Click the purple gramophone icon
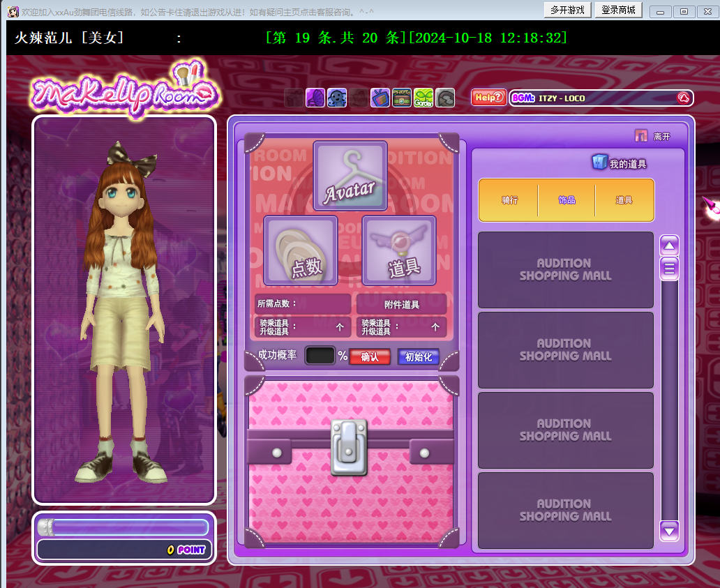720x588 pixels. pos(315,98)
